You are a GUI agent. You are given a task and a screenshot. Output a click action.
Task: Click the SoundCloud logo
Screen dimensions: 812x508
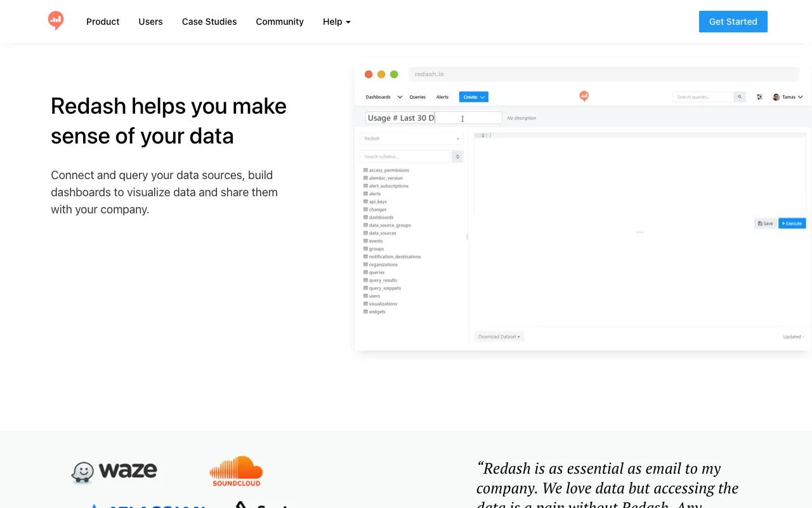coord(236,471)
